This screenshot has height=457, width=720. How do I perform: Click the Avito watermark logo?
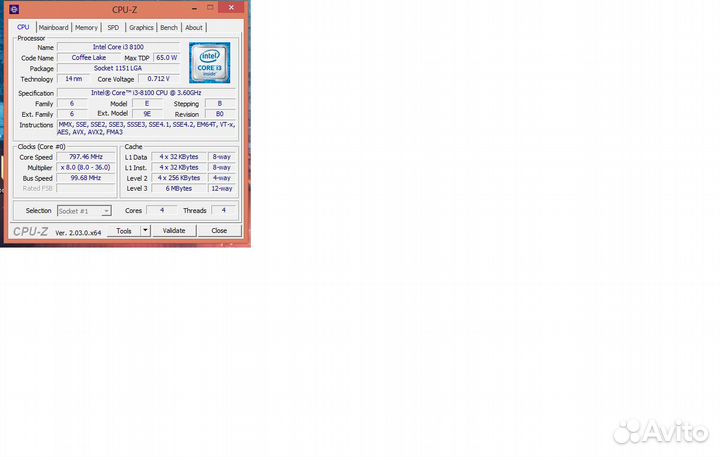click(x=661, y=431)
